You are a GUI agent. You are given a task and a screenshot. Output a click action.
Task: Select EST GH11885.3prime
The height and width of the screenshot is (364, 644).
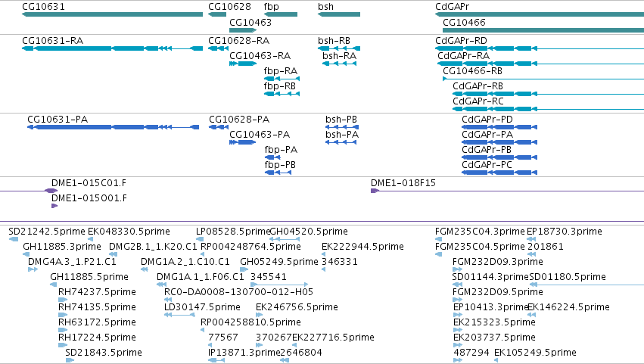click(x=26, y=254)
